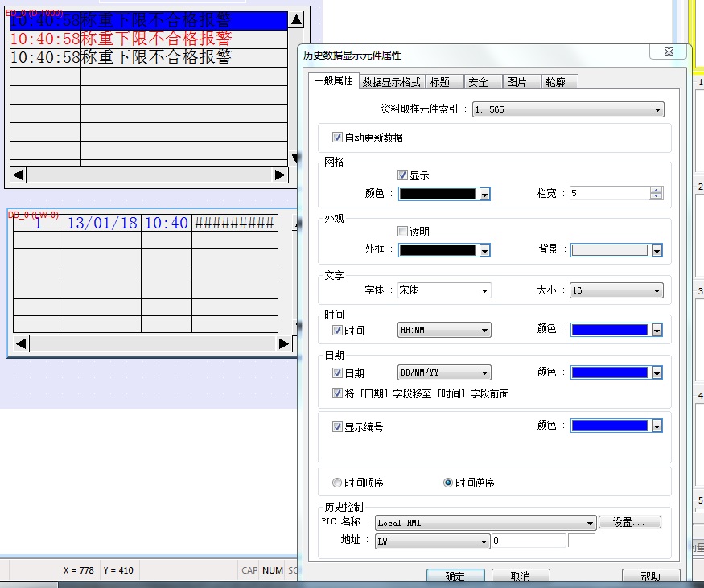Pick the grid 颜色 black color swatch

[x=438, y=194]
